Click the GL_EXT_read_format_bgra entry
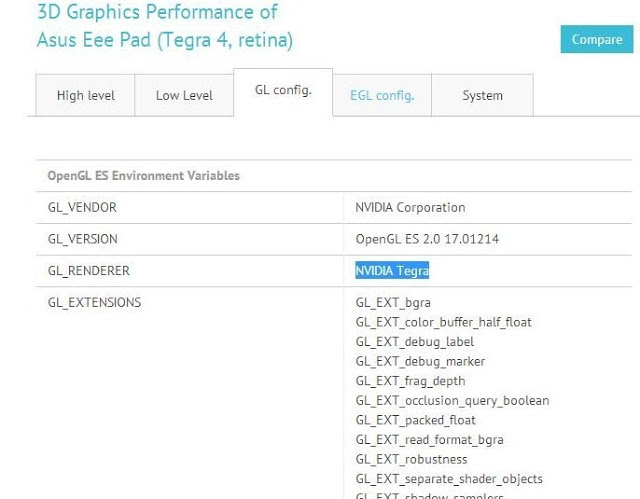 [429, 439]
